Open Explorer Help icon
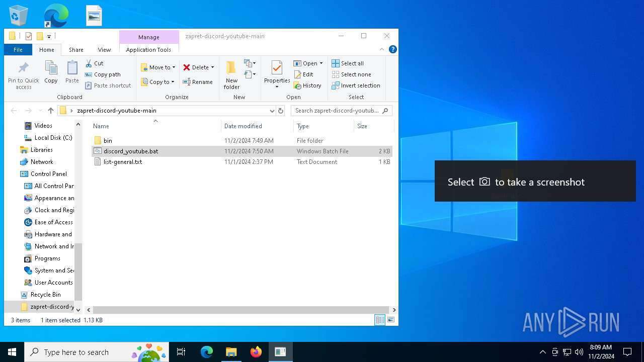This screenshot has height=362, width=644. pyautogui.click(x=393, y=49)
